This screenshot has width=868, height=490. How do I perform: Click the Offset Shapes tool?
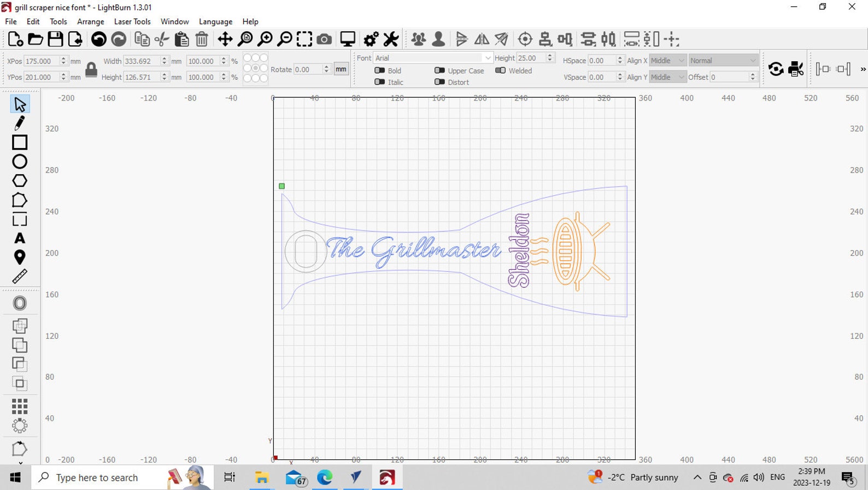pyautogui.click(x=20, y=303)
